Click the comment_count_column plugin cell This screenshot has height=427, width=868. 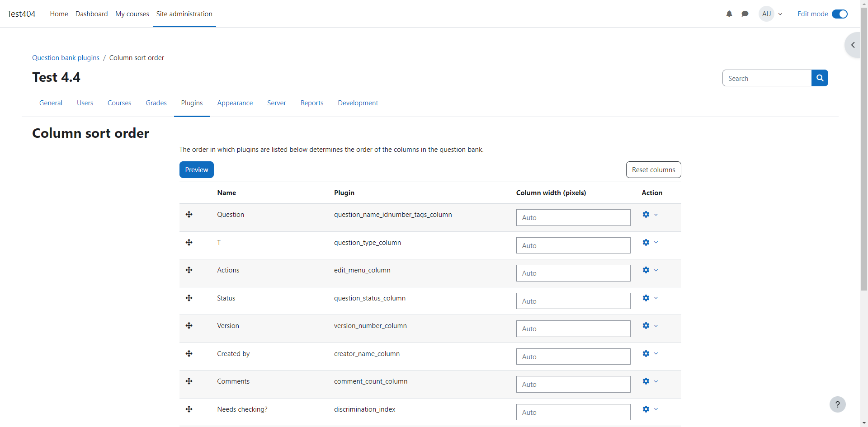[x=371, y=381]
